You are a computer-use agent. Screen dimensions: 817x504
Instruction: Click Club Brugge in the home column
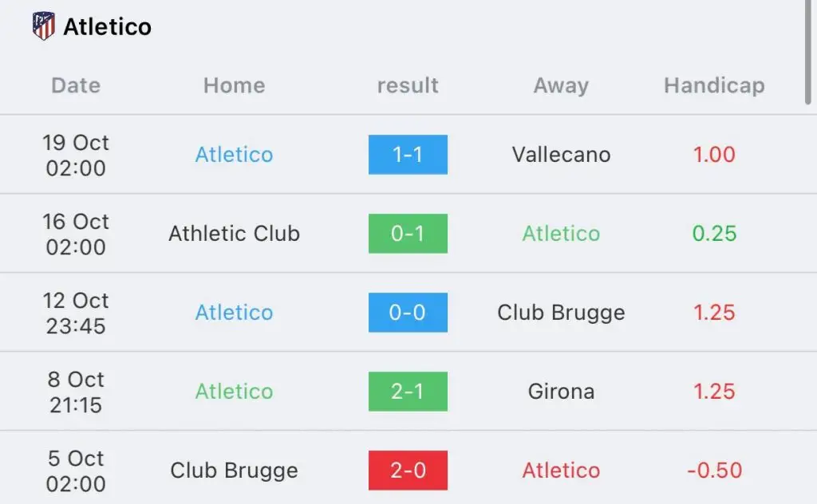pos(234,471)
